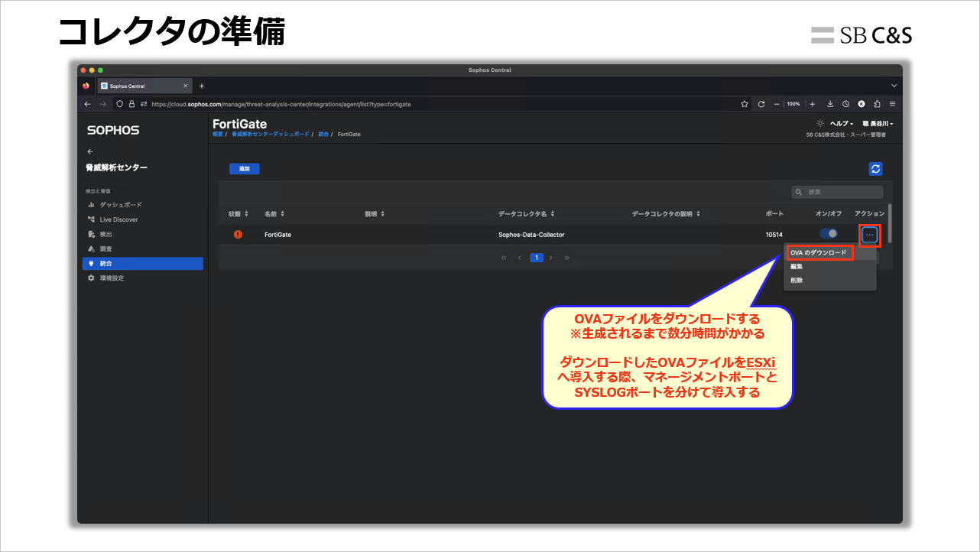Viewport: 980px width, 552px height.
Task: Open the ヘルプ dropdown
Action: coord(842,123)
